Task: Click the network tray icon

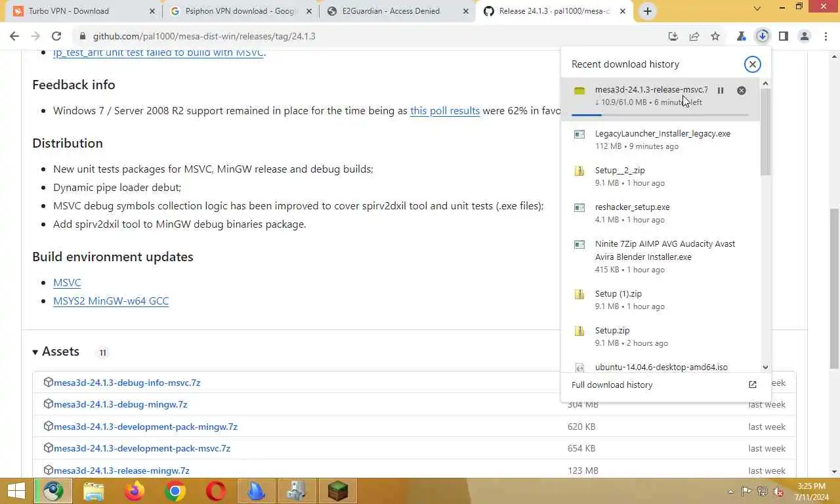Action: point(763,492)
